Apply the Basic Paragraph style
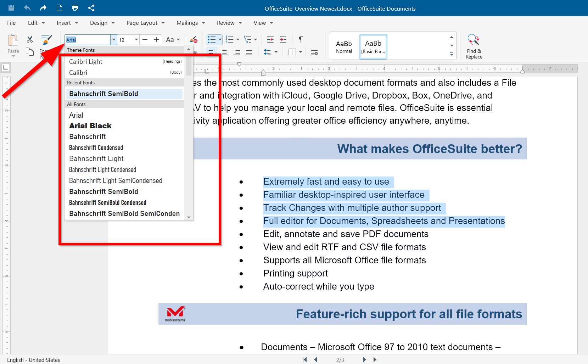The height and width of the screenshot is (364, 588). tap(373, 46)
